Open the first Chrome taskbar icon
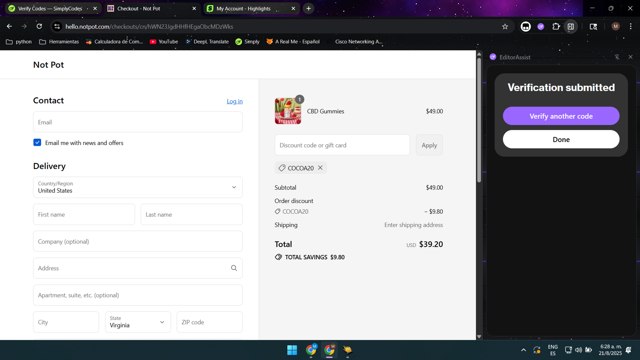640x360 pixels. (311, 350)
